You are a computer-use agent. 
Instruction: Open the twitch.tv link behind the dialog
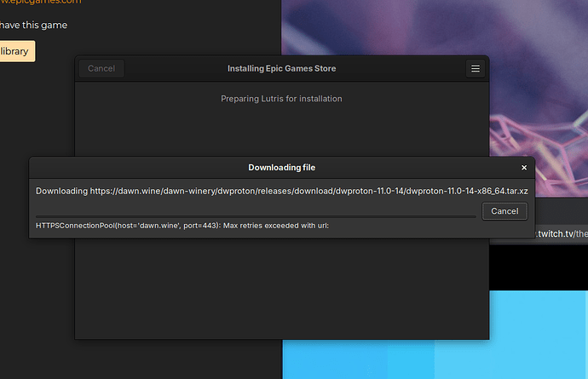pyautogui.click(x=562, y=234)
